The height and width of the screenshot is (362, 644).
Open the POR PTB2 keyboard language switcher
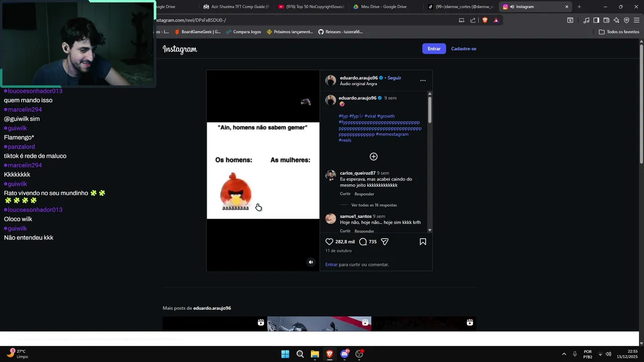(588, 354)
